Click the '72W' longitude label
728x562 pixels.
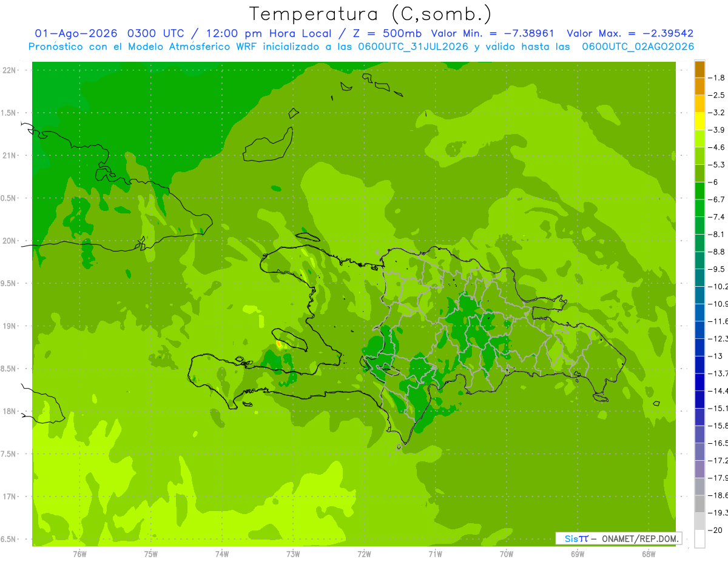click(x=364, y=554)
